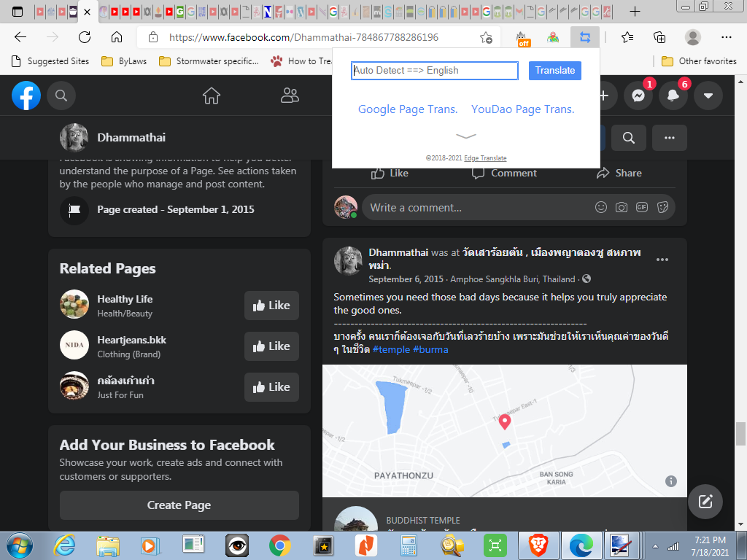Click the Create Page button
This screenshot has height=560, width=747.
[x=179, y=505]
